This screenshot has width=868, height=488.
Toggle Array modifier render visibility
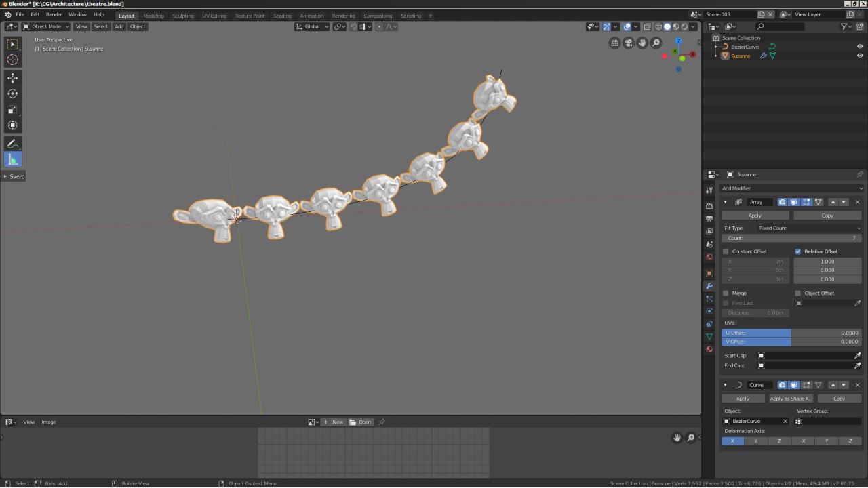pos(782,202)
